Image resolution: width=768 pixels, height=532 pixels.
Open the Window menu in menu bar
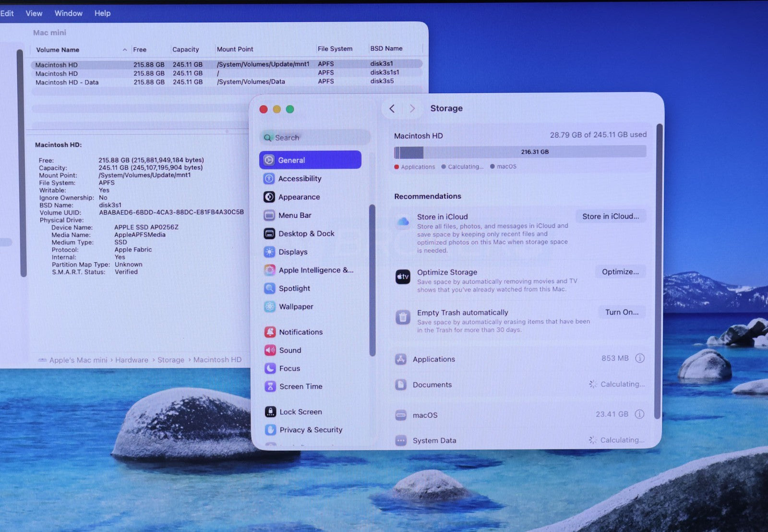tap(68, 13)
